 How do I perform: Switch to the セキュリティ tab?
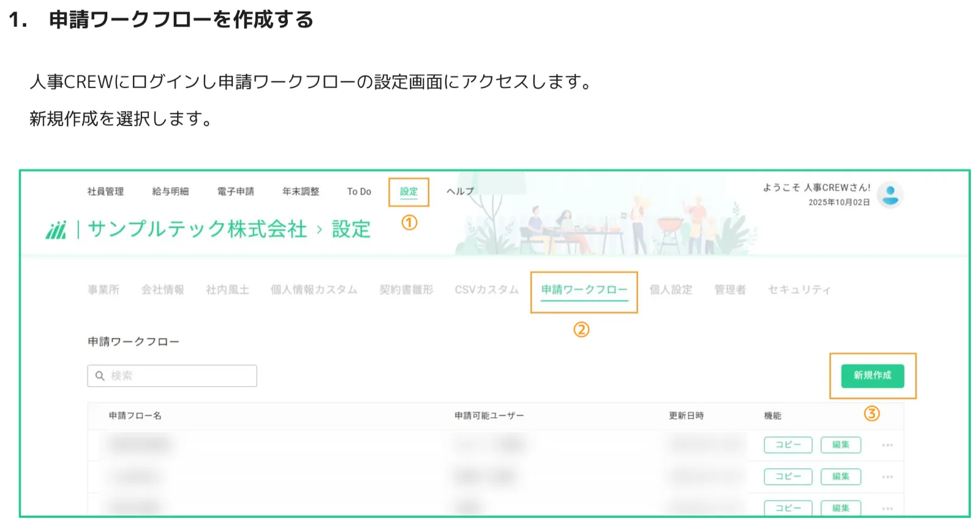pyautogui.click(x=799, y=290)
